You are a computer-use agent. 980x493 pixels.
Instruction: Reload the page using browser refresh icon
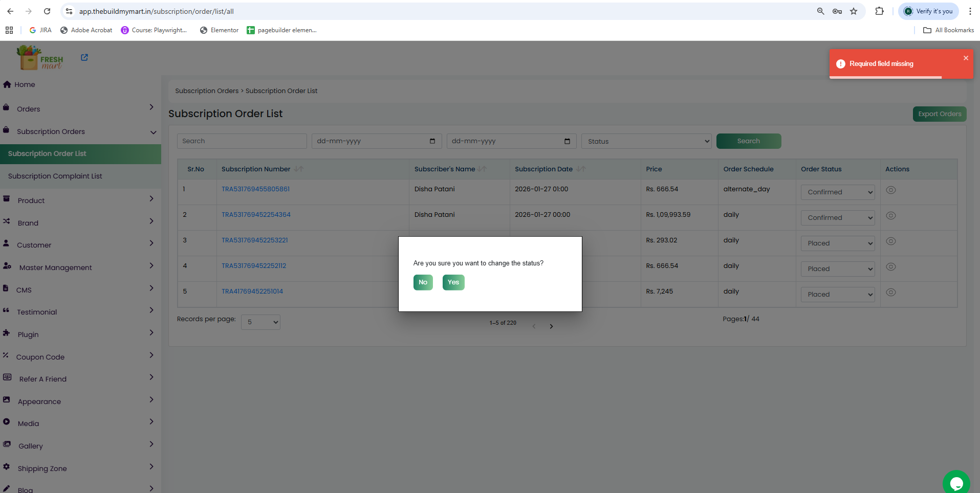(x=47, y=11)
